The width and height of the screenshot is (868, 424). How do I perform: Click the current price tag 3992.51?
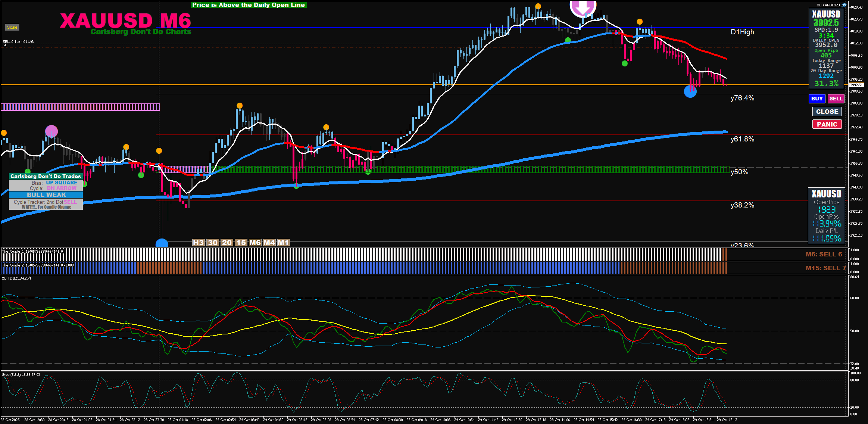pos(856,85)
